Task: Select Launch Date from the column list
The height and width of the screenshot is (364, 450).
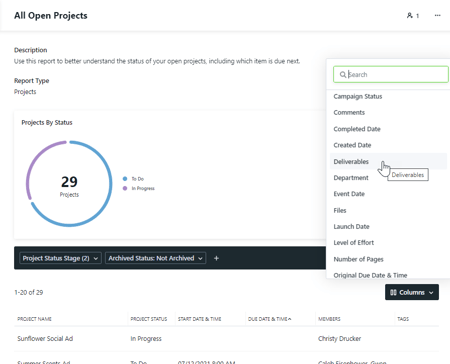Action: tap(351, 226)
